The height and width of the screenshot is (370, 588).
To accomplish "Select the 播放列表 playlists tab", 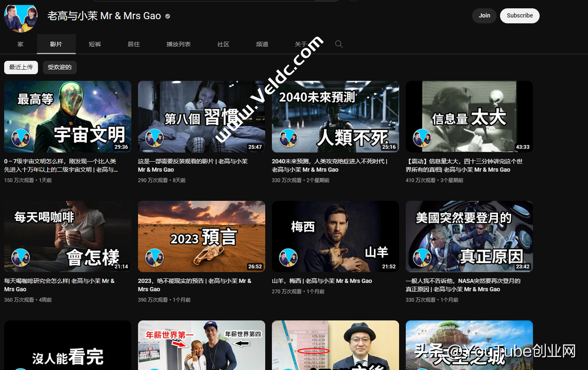I will [x=178, y=44].
